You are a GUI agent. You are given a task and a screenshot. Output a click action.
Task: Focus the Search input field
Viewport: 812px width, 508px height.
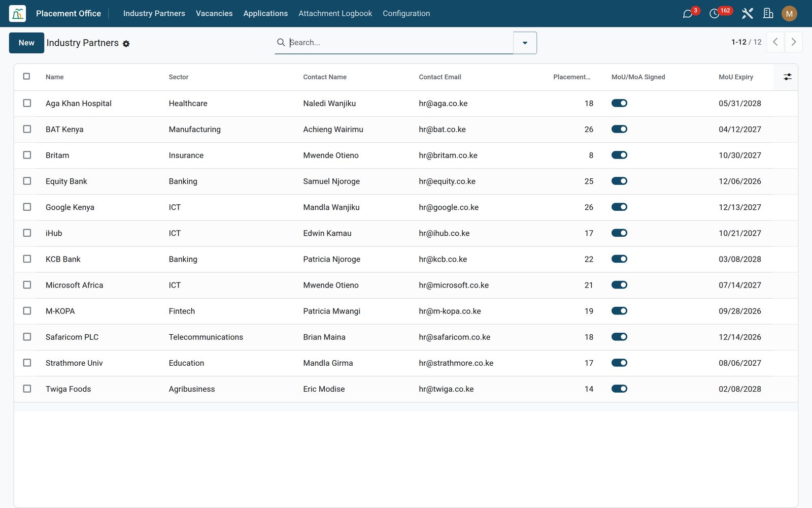(x=400, y=43)
